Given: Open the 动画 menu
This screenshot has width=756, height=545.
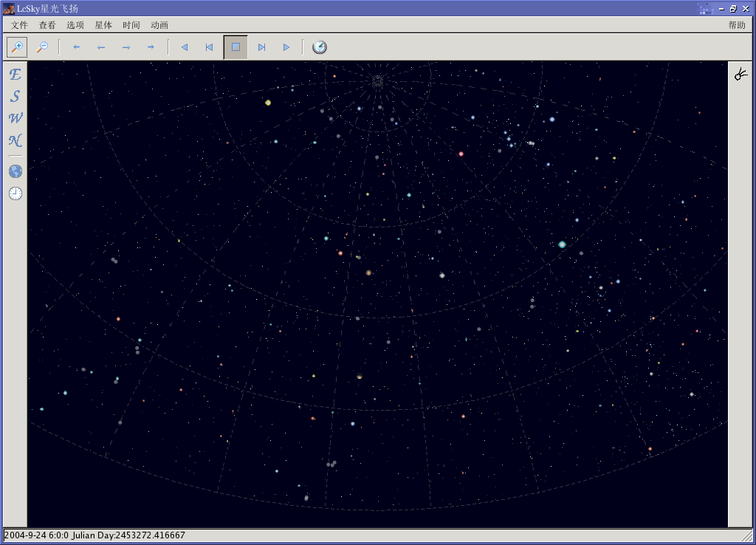Looking at the screenshot, I should [x=159, y=25].
